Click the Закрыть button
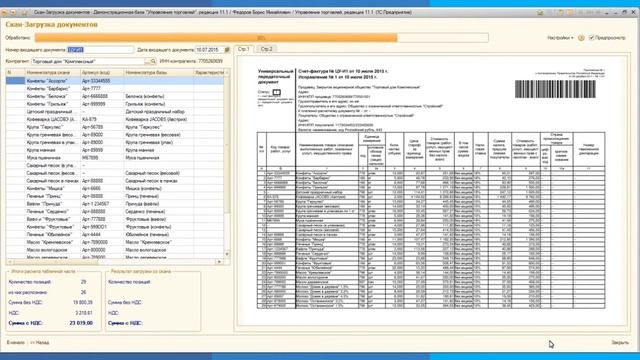This screenshot has height=360, width=640. [x=620, y=342]
